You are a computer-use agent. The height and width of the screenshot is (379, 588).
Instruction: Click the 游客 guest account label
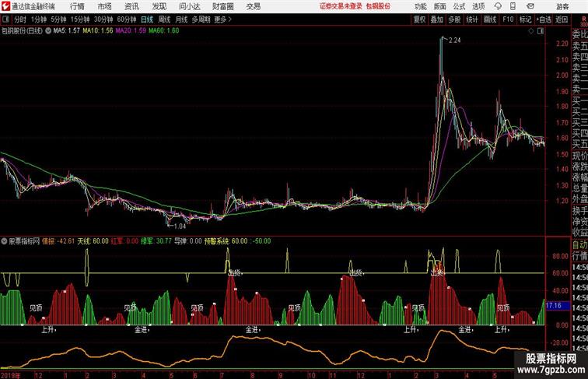click(562, 6)
